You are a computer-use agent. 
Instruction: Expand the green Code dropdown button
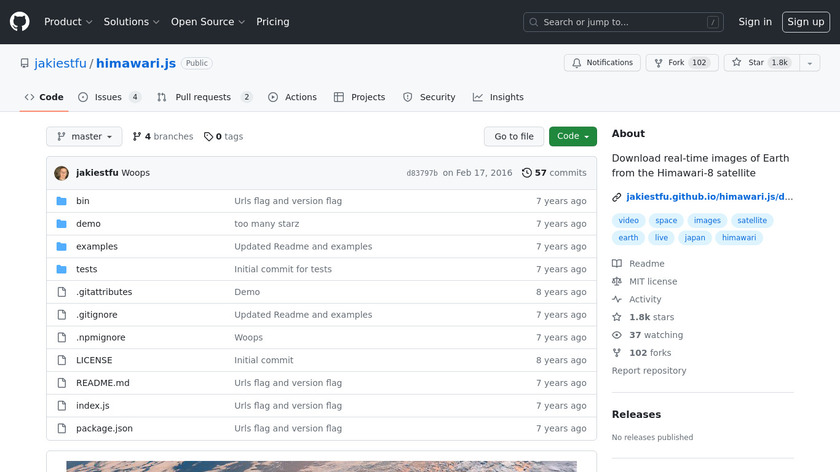573,137
